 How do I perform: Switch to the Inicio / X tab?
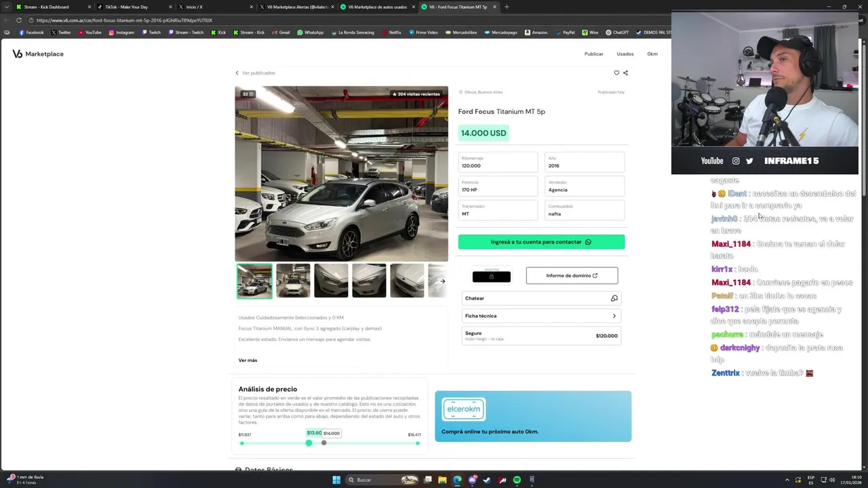click(214, 7)
